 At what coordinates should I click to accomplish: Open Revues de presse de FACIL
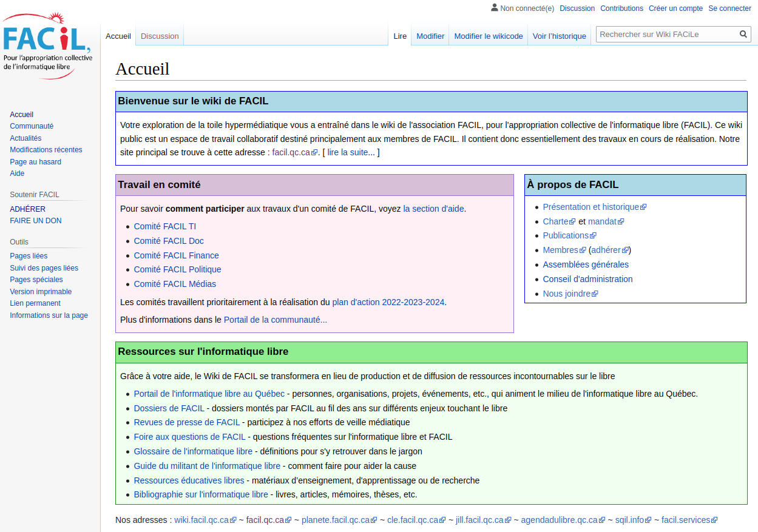click(187, 422)
